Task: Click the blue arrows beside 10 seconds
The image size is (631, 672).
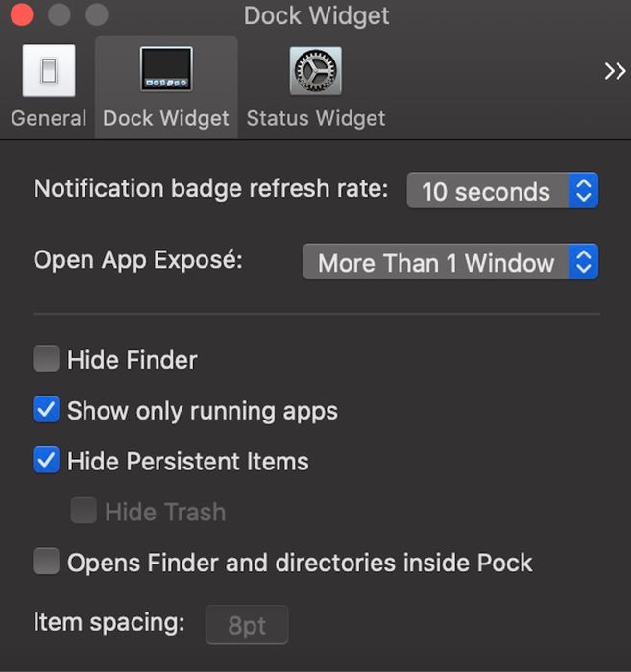Action: [583, 191]
